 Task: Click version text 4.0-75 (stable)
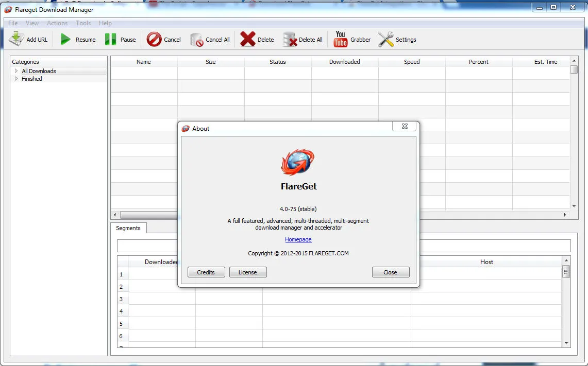tap(298, 209)
